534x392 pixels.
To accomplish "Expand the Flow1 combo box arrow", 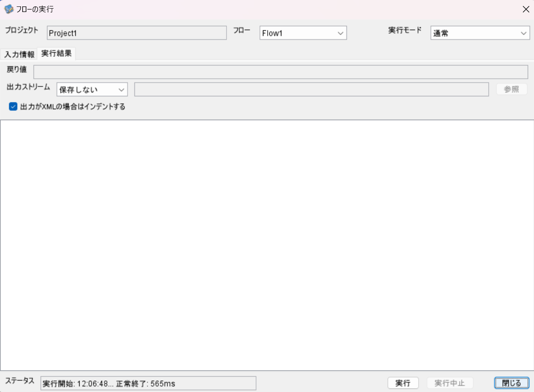I will pos(340,33).
